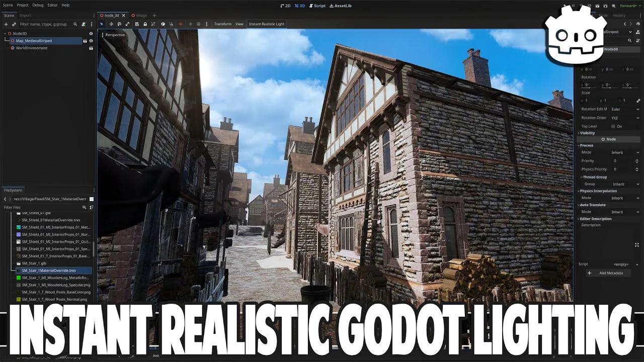Open the Perspective view dropdown
Image resolution: width=644 pixels, height=362 pixels.
click(x=114, y=35)
